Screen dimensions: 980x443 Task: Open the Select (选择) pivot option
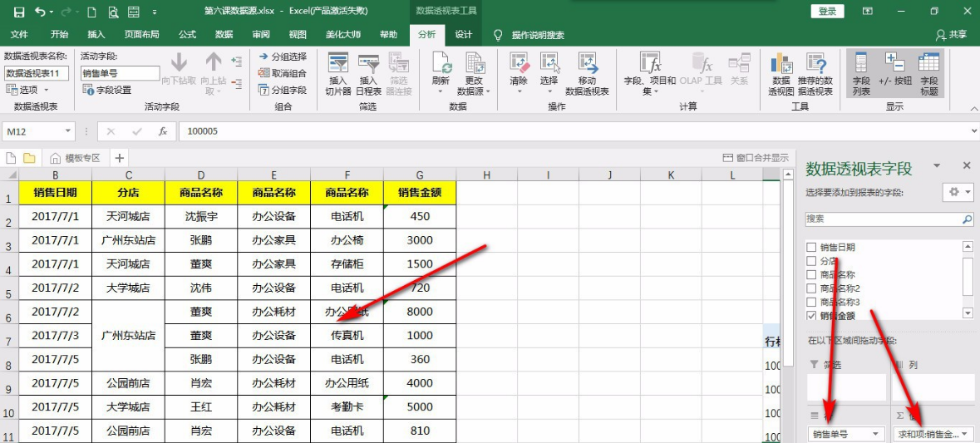(549, 74)
